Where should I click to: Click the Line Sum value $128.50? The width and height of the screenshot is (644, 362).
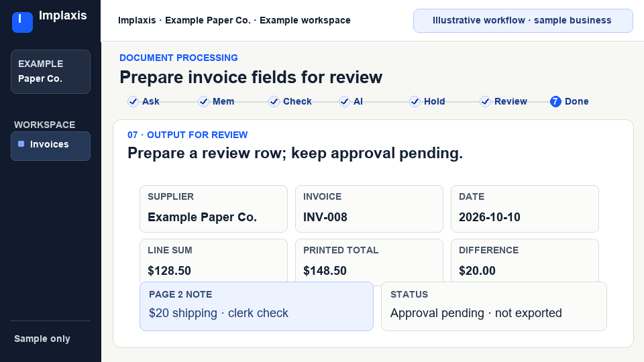point(169,271)
